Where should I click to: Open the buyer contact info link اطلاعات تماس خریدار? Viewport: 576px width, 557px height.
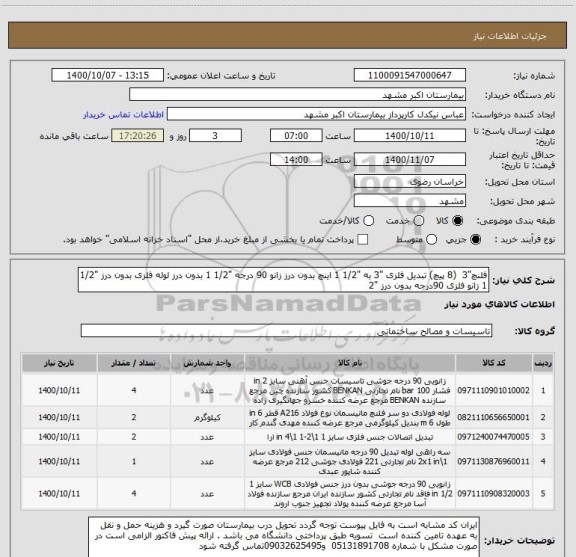pyautogui.click(x=123, y=115)
